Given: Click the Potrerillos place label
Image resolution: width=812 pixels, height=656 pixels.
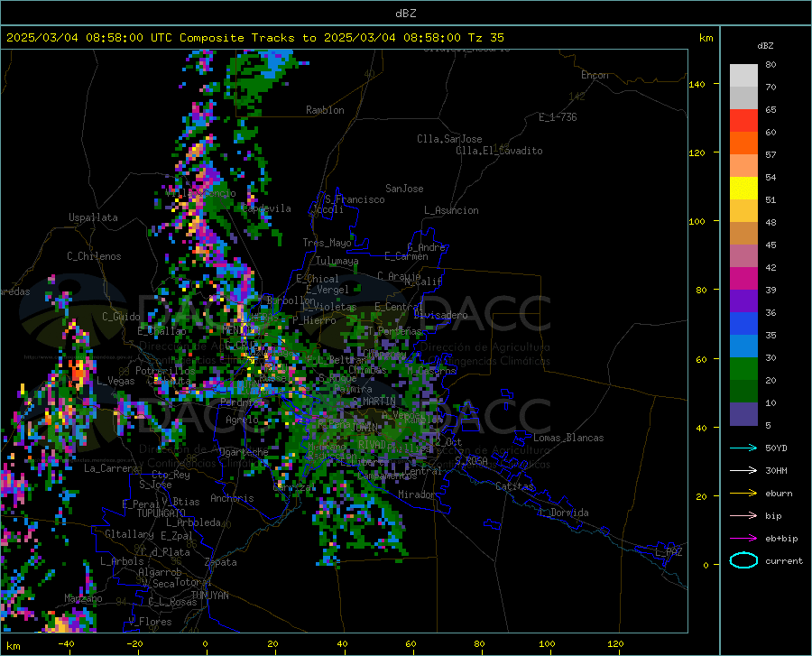Looking at the screenshot, I should tap(165, 371).
